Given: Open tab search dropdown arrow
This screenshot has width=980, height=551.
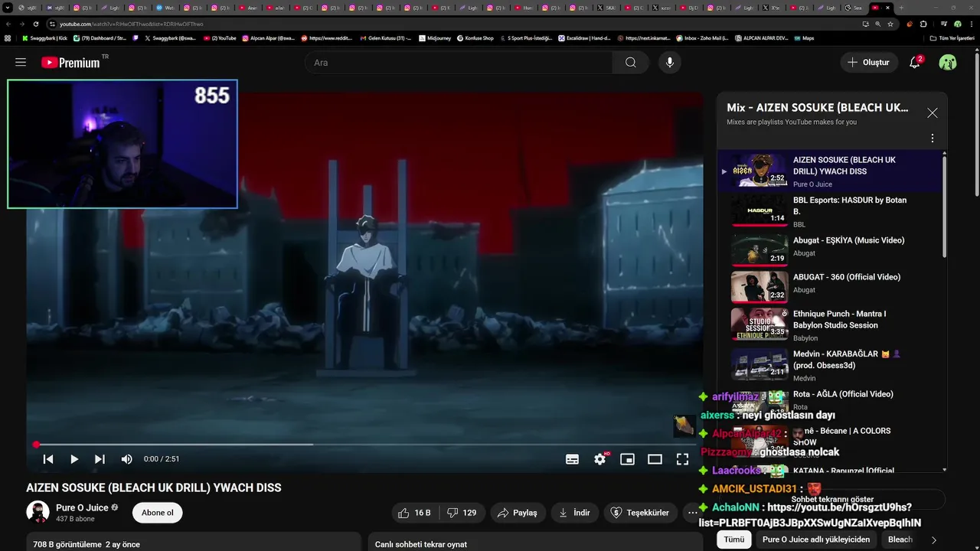Looking at the screenshot, I should [8, 8].
